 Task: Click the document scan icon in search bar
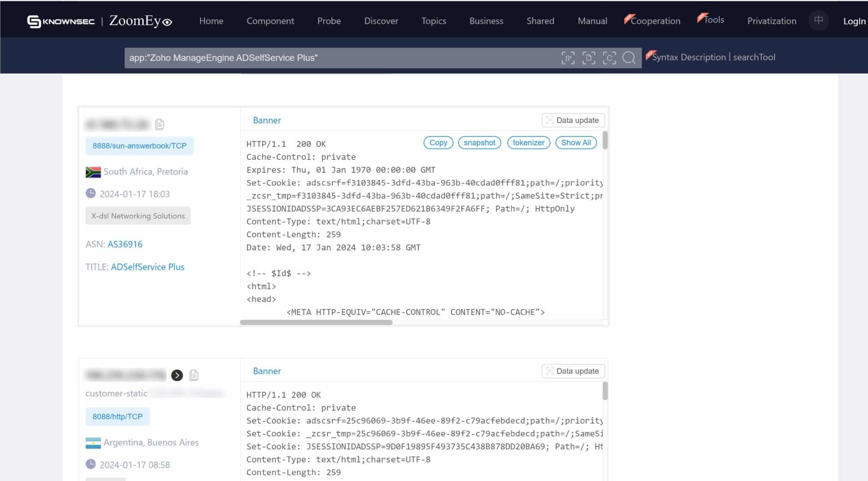pos(589,58)
